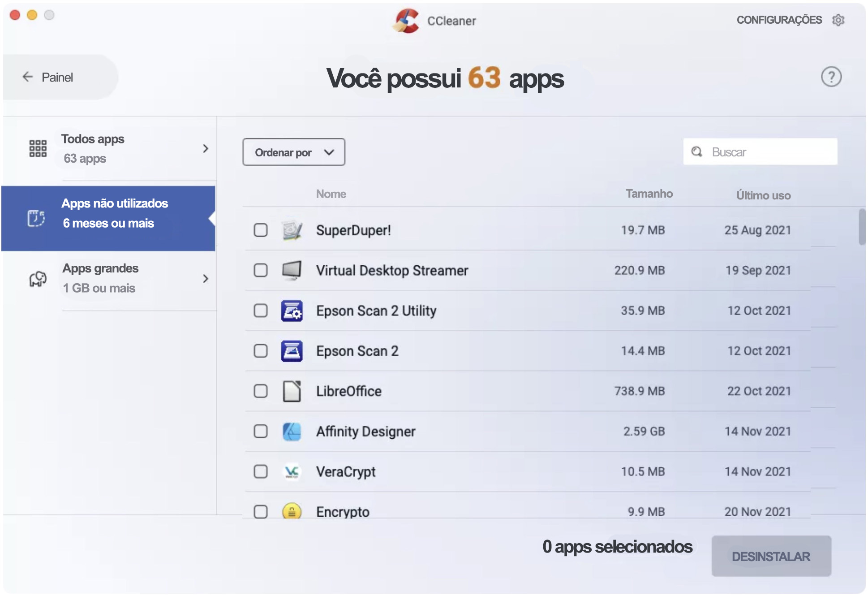Image resolution: width=868 pixels, height=596 pixels.
Task: Mark the LibreOffice checkbox
Action: click(x=261, y=391)
